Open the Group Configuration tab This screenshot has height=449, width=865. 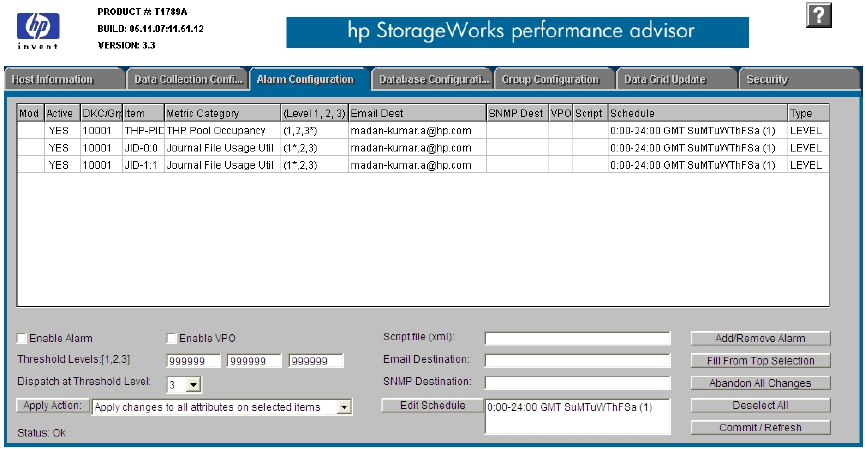[x=550, y=79]
